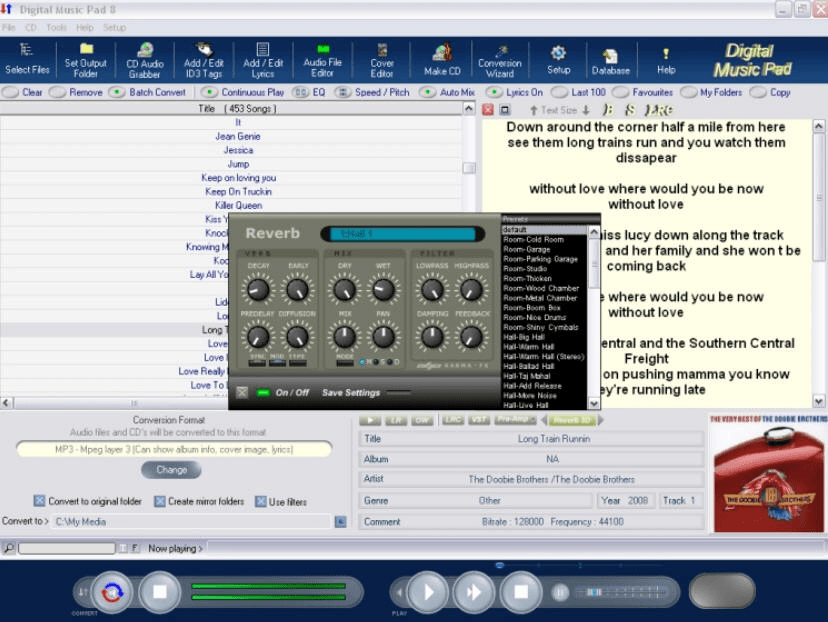Viewport: 828px width, 622px height.
Task: Click the Change conversion format button
Action: tap(172, 470)
